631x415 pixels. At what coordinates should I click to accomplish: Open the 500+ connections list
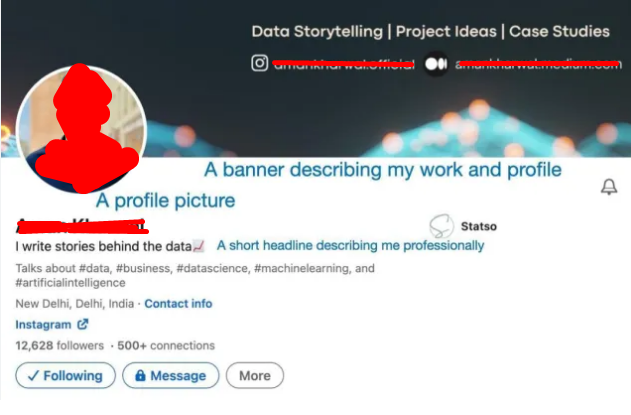tap(166, 345)
